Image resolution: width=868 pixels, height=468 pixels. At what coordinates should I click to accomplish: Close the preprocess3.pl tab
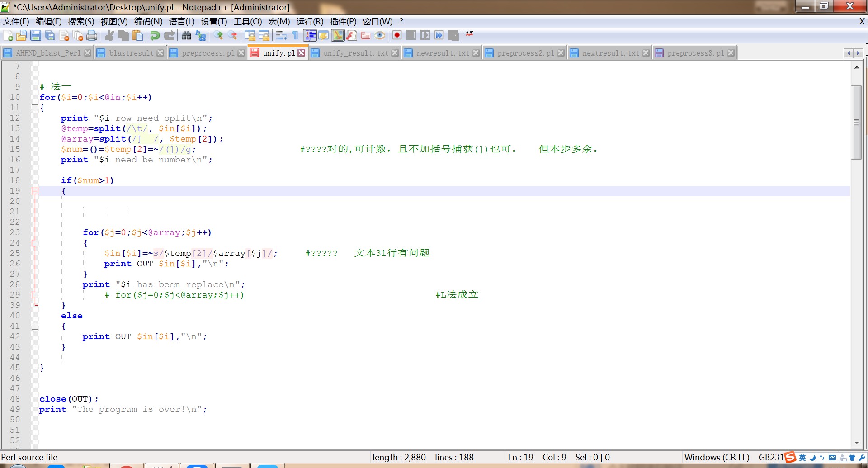pos(731,53)
